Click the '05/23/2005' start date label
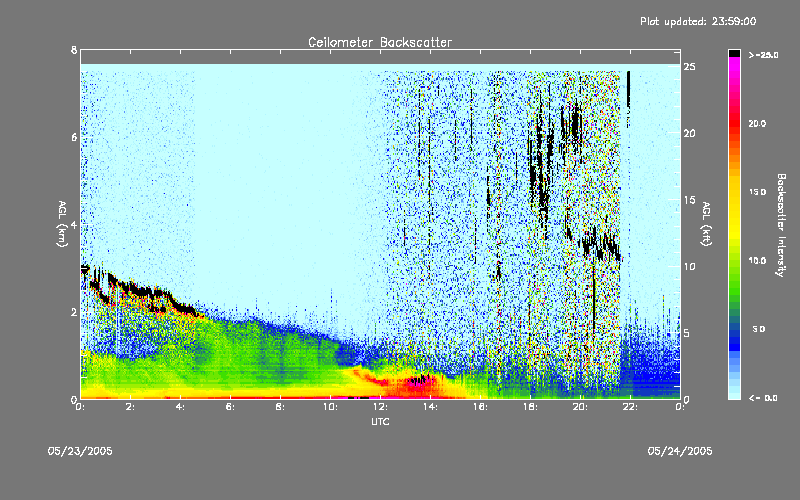Viewport: 800px width, 500px height. pyautogui.click(x=80, y=451)
